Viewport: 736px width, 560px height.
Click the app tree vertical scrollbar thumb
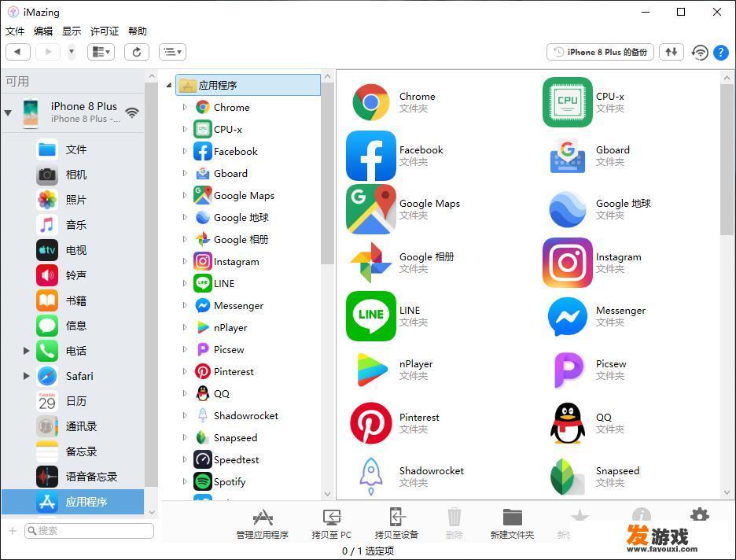(x=328, y=173)
